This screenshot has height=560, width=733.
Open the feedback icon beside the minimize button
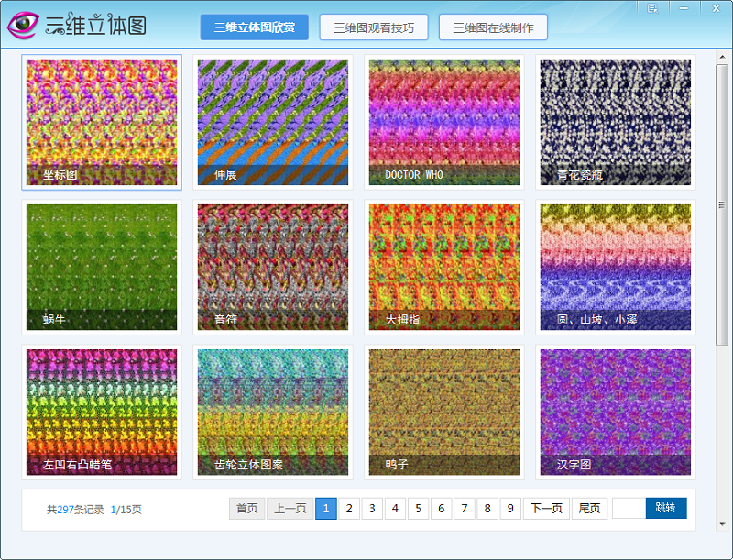[652, 7]
